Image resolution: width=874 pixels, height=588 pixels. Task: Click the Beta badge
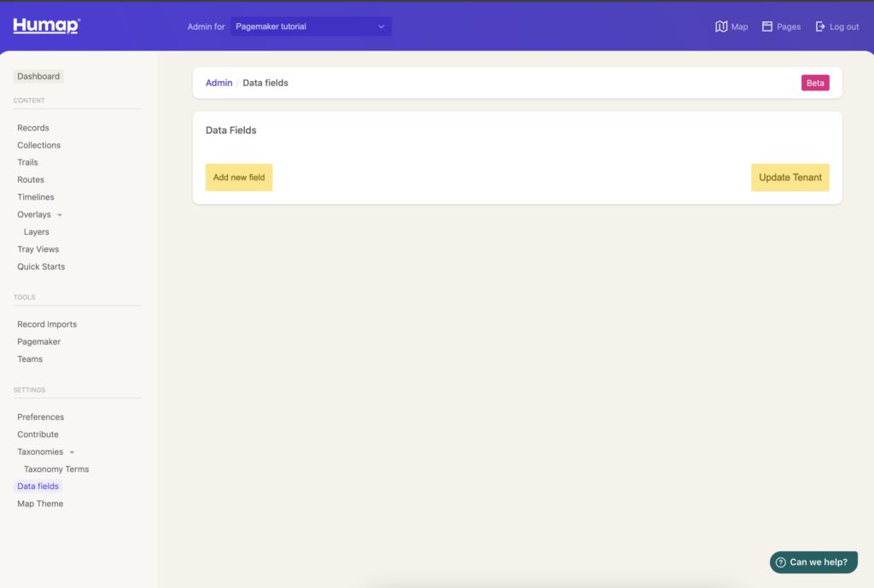tap(815, 83)
